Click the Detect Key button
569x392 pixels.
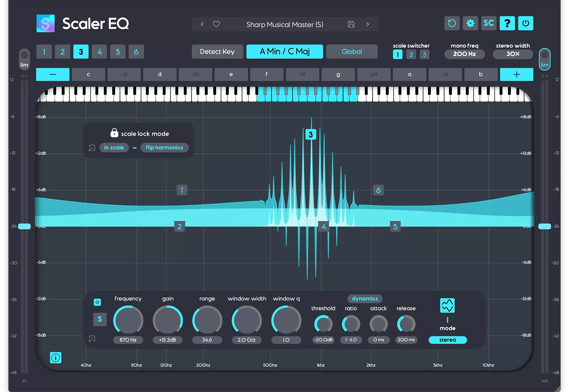pyautogui.click(x=217, y=51)
